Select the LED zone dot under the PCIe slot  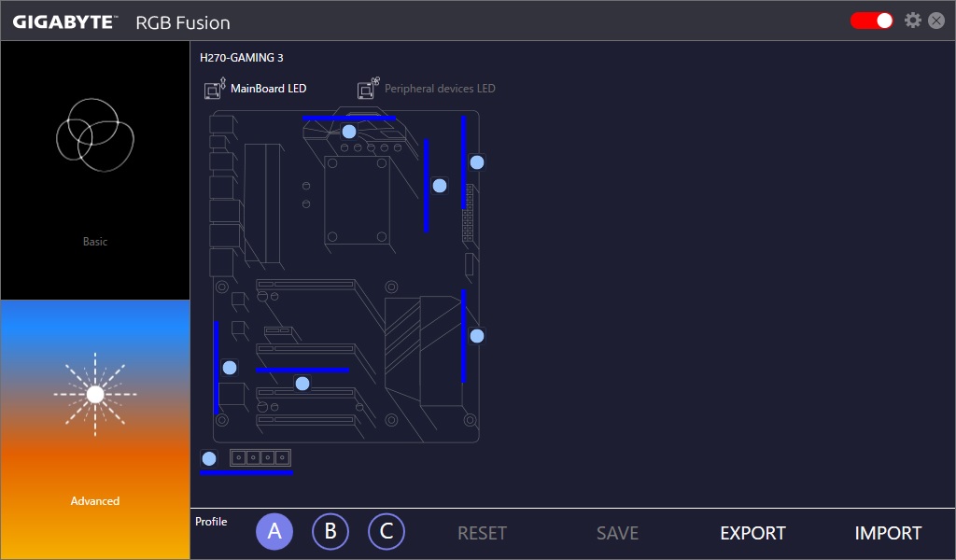pos(302,383)
